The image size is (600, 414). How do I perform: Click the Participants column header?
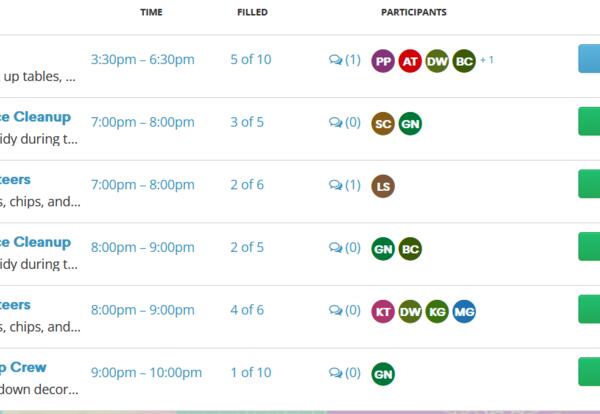[414, 12]
